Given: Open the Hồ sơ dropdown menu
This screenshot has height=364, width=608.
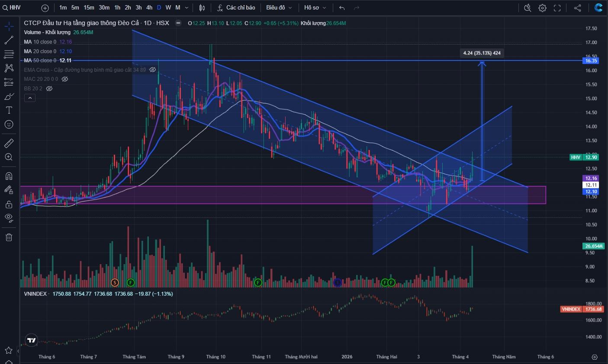Looking at the screenshot, I should 315,8.
